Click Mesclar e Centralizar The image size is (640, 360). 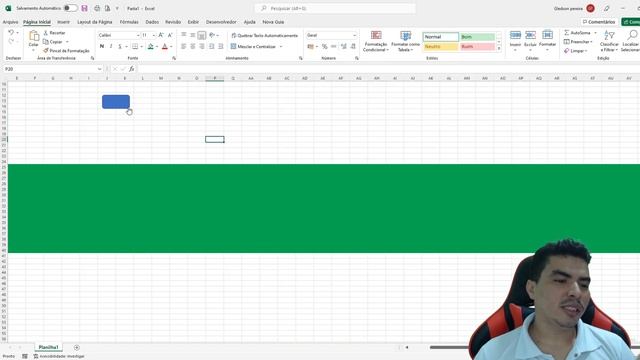coord(253,47)
